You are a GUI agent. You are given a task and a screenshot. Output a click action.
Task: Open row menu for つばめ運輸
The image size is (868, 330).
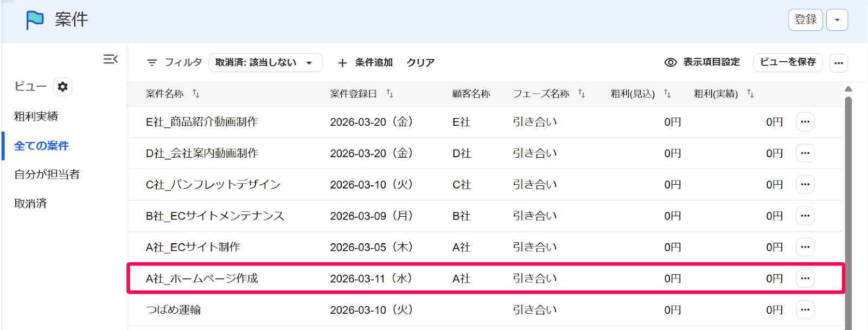[805, 310]
